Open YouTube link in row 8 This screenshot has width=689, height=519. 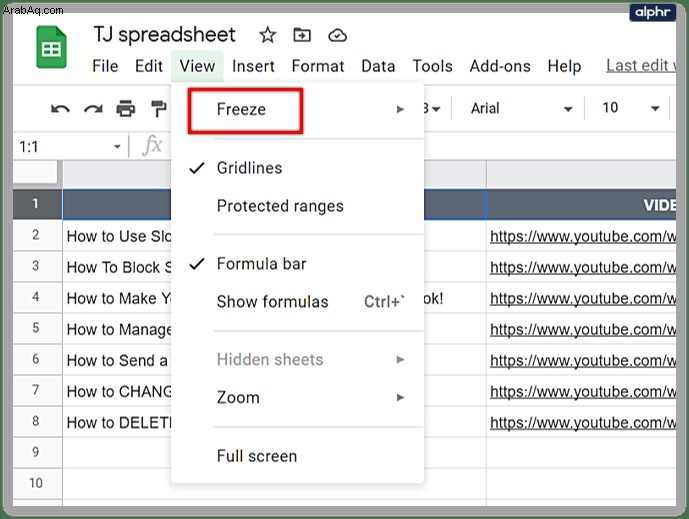pos(583,423)
